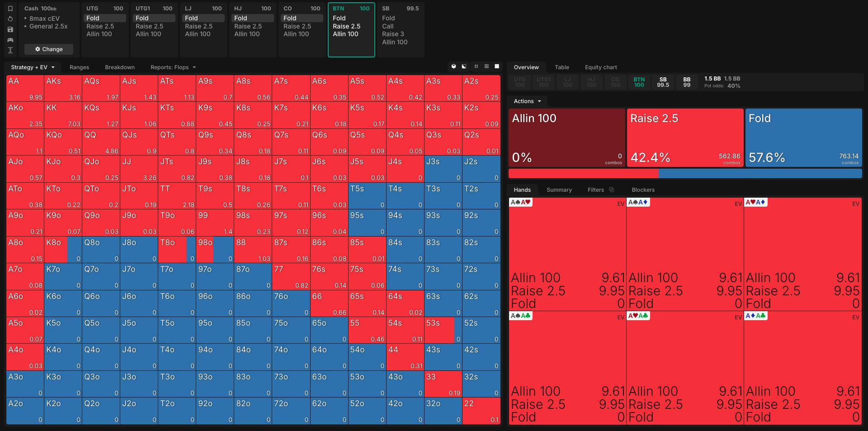This screenshot has width=868, height=431.
Task: Switch to the Ranges tab
Action: 79,67
